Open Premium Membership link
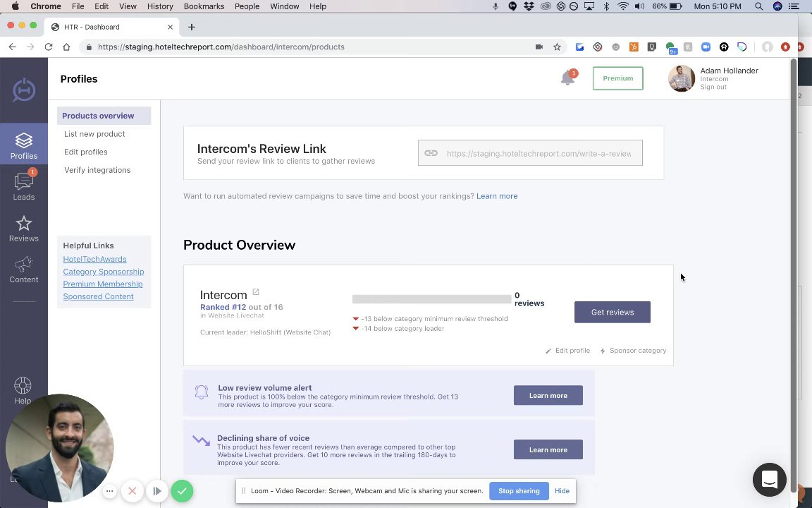This screenshot has height=508, width=812. pos(102,284)
